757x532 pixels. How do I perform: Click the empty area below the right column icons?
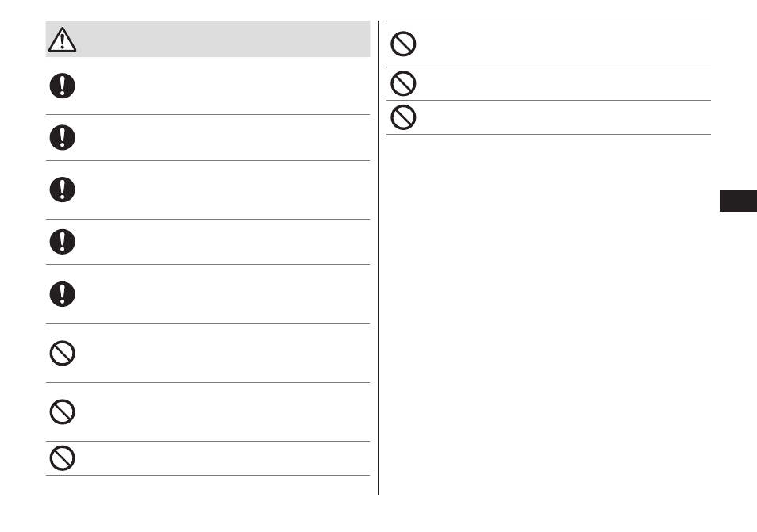click(548, 313)
